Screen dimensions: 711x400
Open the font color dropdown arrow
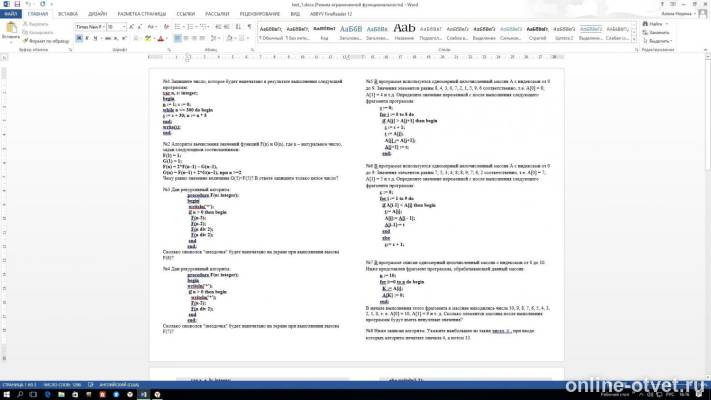(166, 39)
